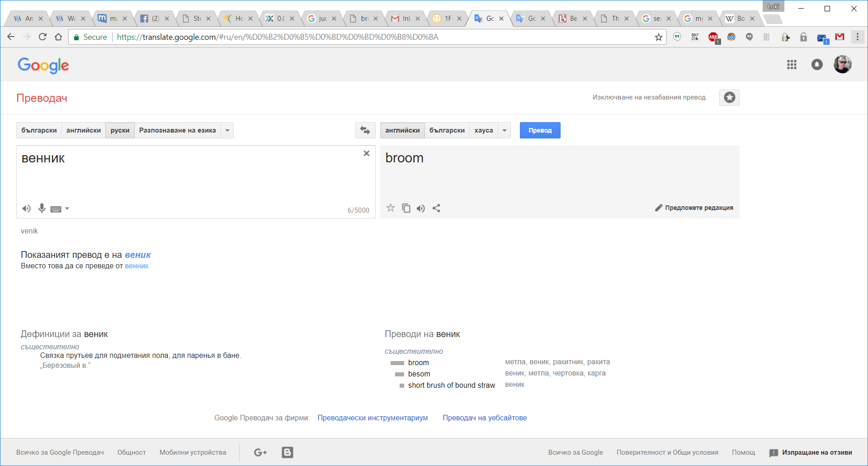The width and height of the screenshot is (868, 466).
Task: Click Преводач page title
Action: [42, 98]
